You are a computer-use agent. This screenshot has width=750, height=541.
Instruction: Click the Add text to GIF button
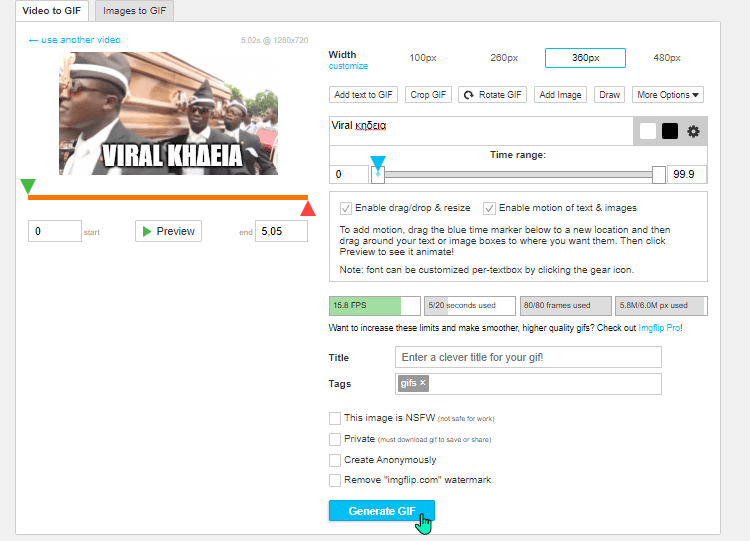click(x=364, y=95)
